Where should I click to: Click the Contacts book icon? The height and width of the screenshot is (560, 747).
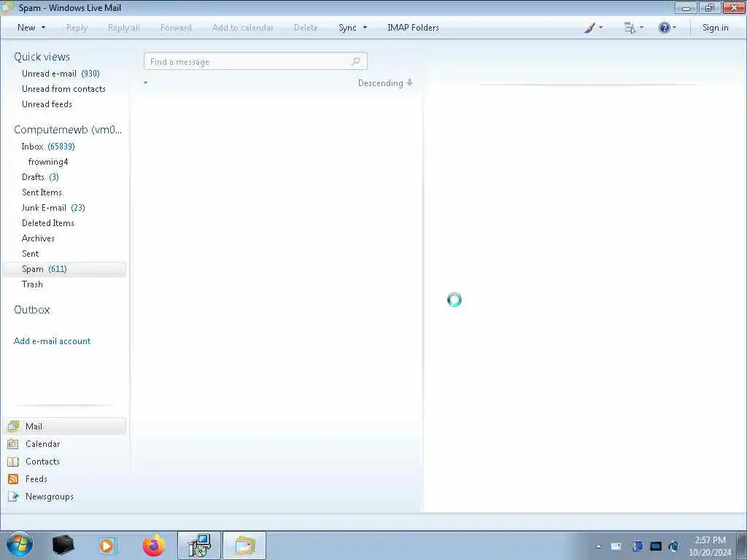point(13,462)
